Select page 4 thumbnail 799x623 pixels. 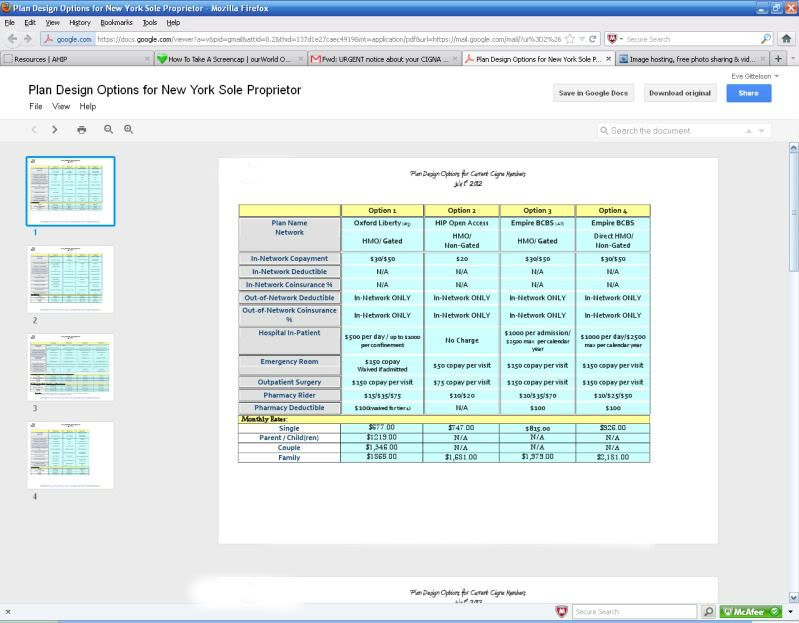70,455
